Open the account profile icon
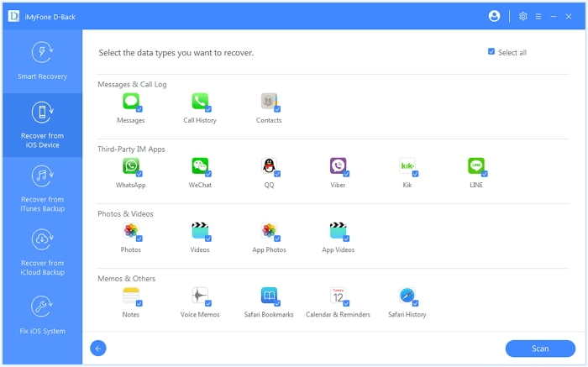Screen dimensions: 588x367 (x=494, y=16)
